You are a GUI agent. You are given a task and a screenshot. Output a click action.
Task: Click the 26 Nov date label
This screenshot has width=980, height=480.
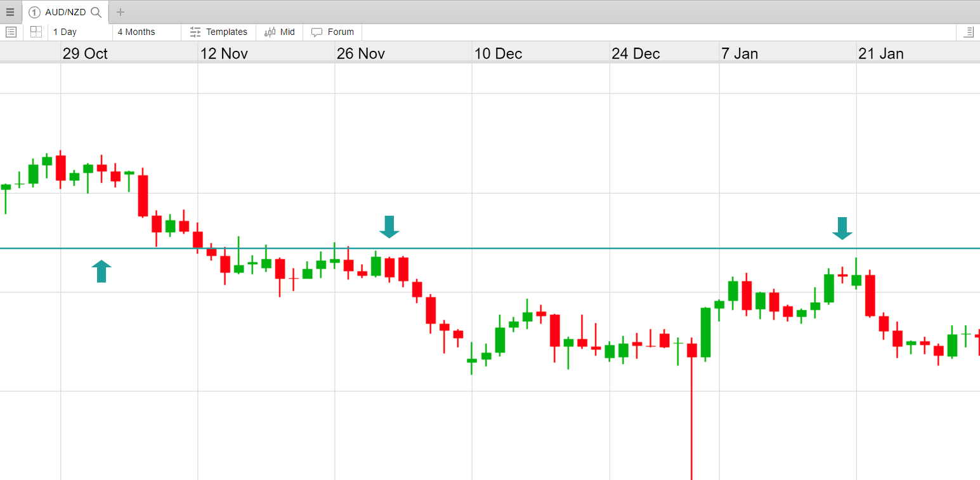pyautogui.click(x=361, y=53)
